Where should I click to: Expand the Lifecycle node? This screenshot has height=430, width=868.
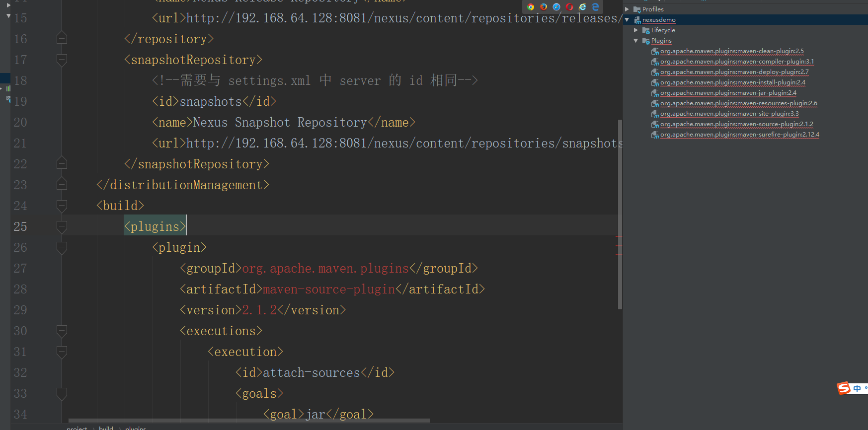click(x=636, y=30)
